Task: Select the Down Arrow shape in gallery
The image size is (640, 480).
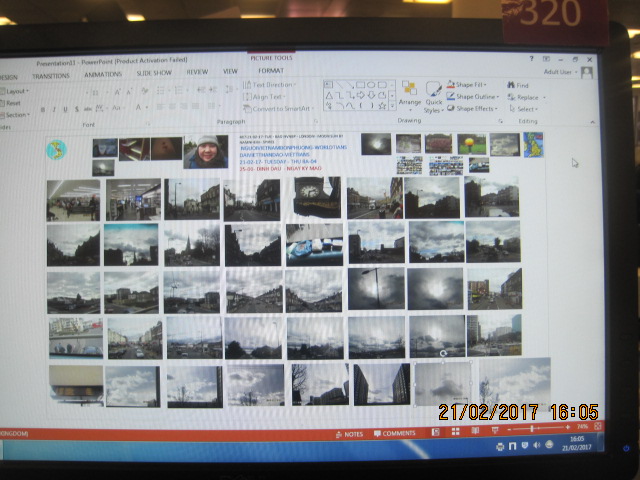Action: tap(371, 95)
